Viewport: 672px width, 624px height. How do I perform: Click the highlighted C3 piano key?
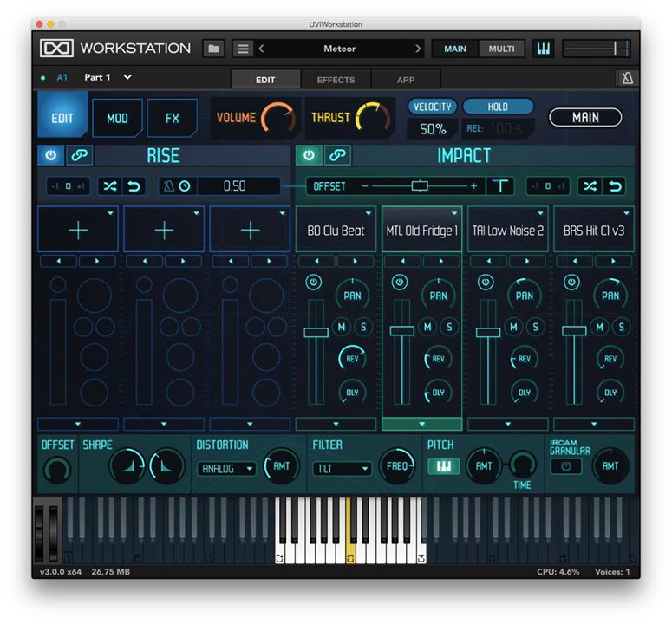tap(350, 531)
